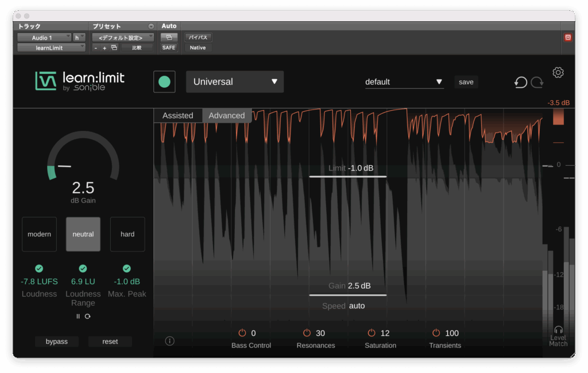Open the preset menu circle icon
This screenshot has height=373, width=588.
coord(151,26)
